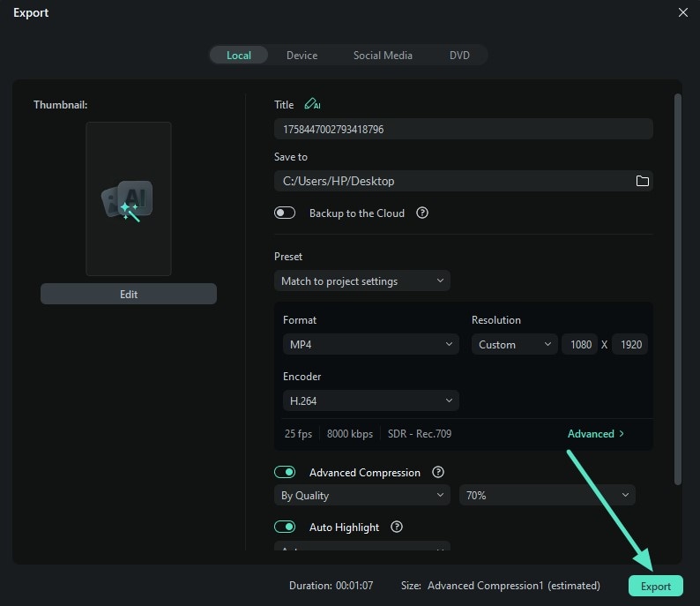Image resolution: width=700 pixels, height=606 pixels.
Task: Click the Export button
Action: pos(655,586)
